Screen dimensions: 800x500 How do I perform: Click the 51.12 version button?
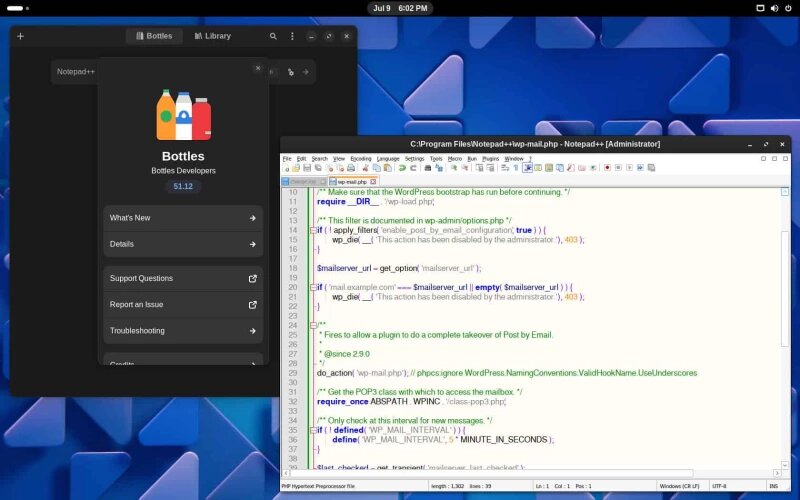click(183, 186)
